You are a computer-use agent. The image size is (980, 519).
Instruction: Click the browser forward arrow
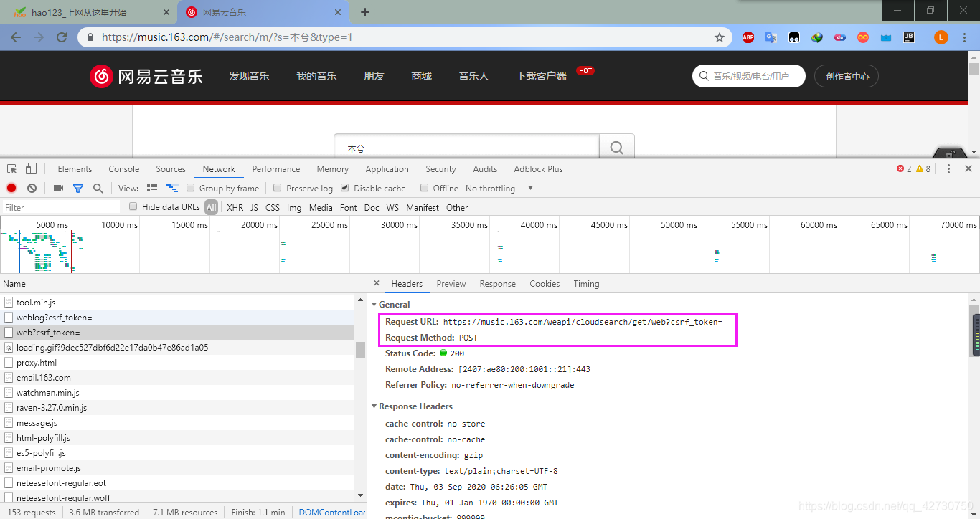(x=39, y=37)
